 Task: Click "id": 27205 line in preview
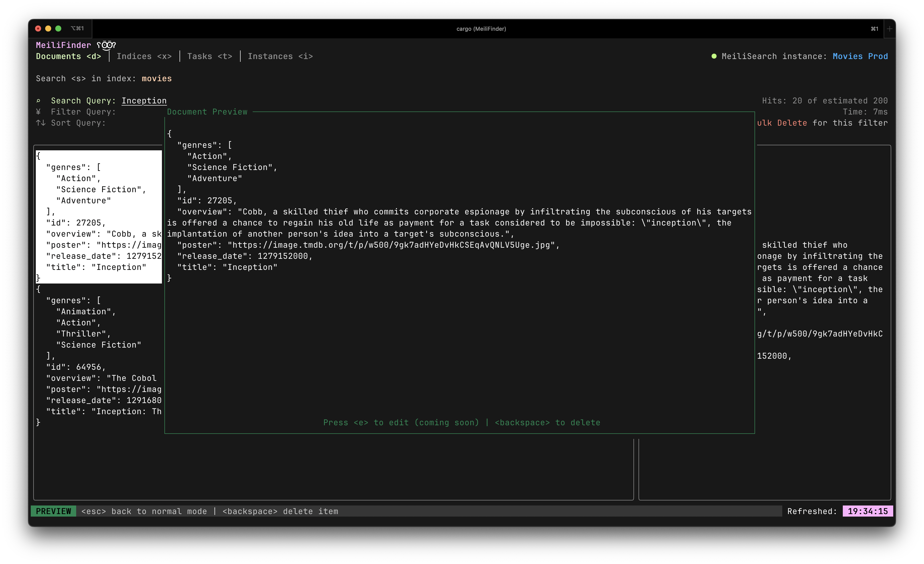[x=207, y=201]
